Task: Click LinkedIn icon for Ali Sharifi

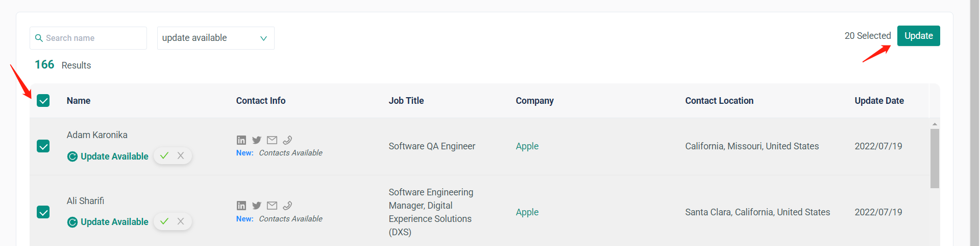Action: [241, 206]
